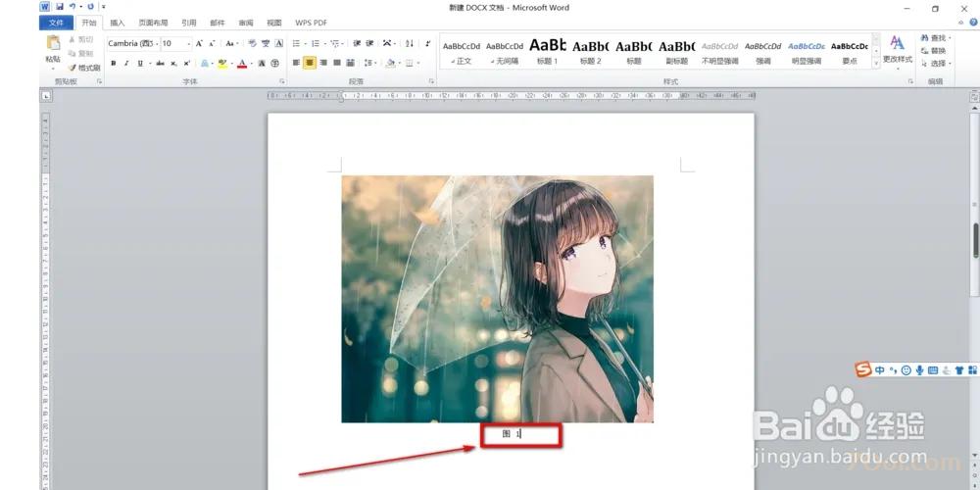The image size is (980, 490).
Task: Toggle Subscript formatting
Action: 173,63
